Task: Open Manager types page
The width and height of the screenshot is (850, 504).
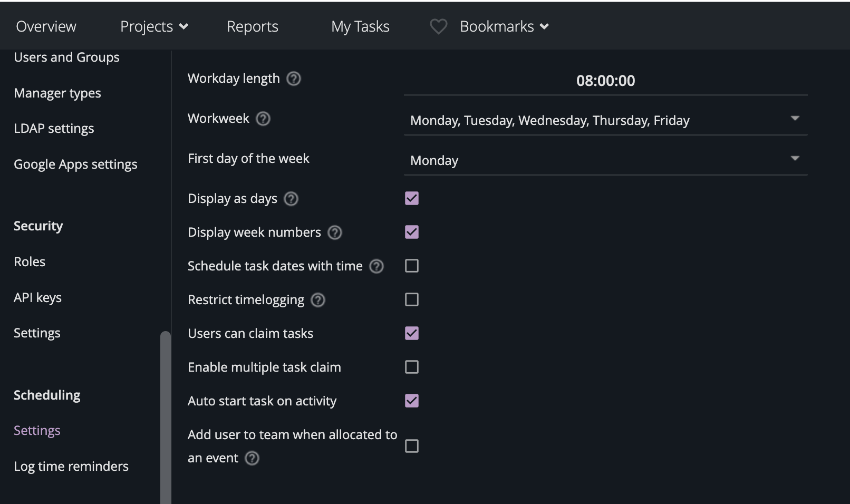Action: tap(57, 93)
